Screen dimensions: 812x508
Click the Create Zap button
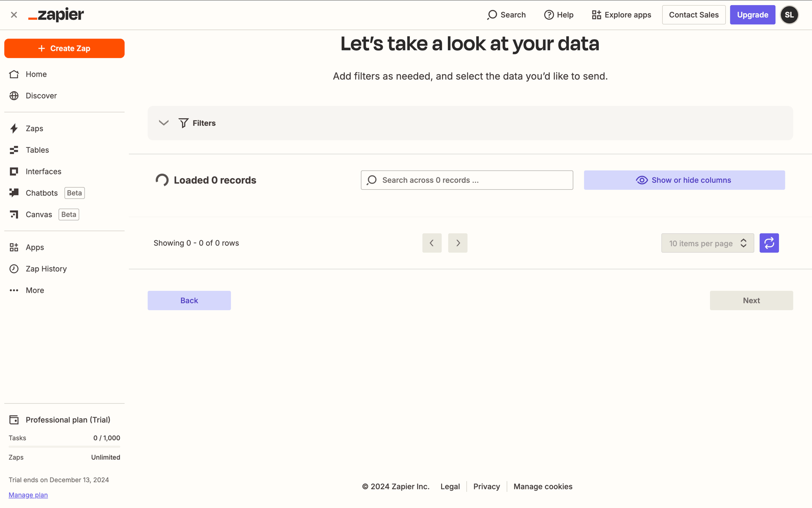pyautogui.click(x=64, y=48)
